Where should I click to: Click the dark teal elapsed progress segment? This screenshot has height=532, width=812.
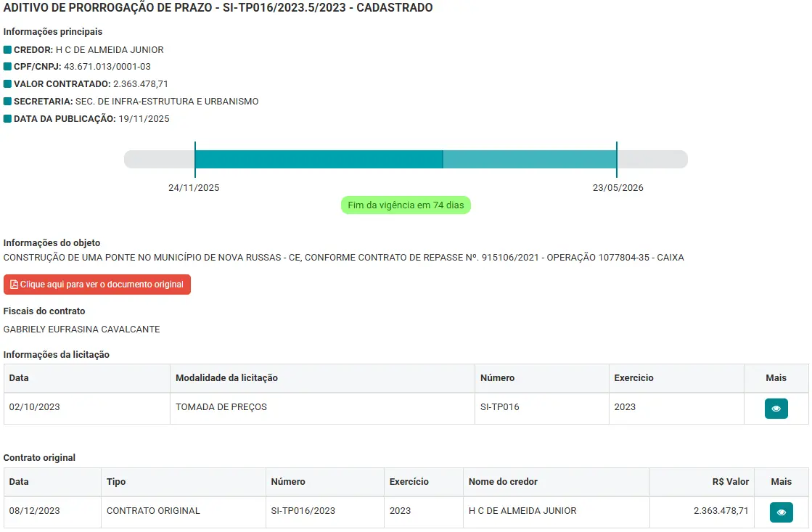(x=319, y=159)
